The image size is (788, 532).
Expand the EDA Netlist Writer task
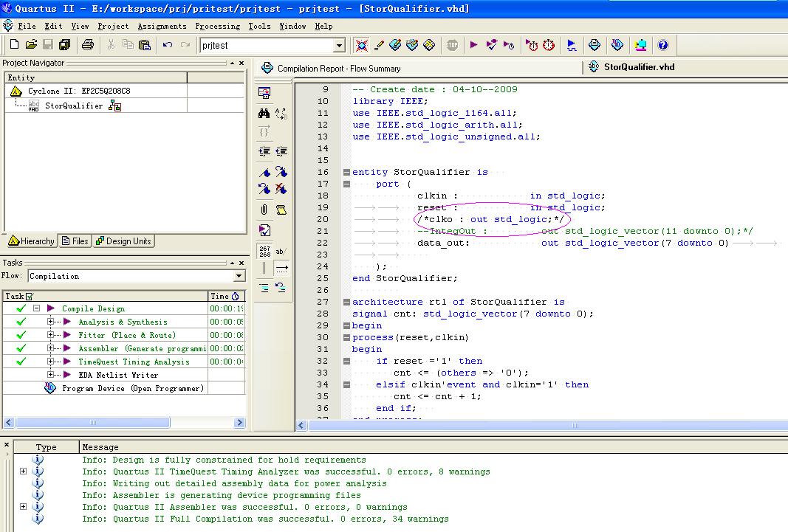coord(50,374)
